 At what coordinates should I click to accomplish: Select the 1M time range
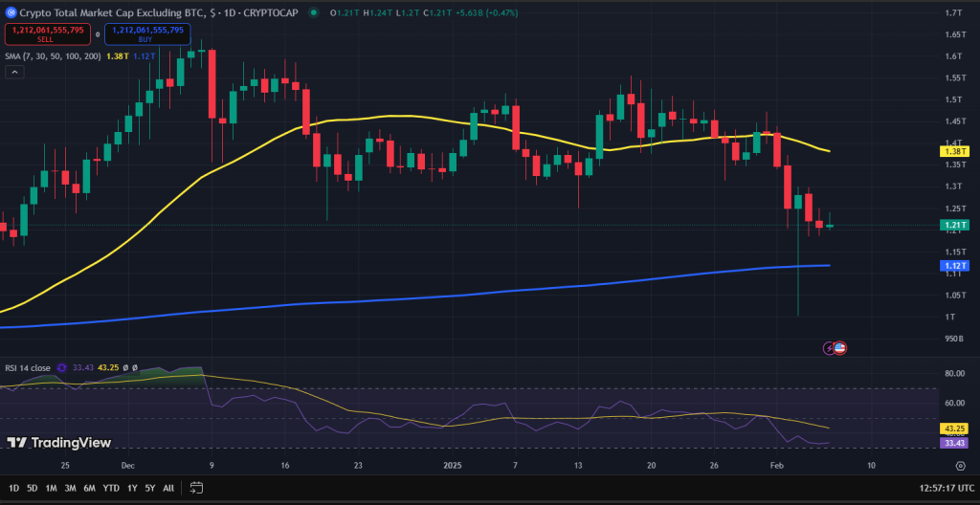pyautogui.click(x=52, y=488)
